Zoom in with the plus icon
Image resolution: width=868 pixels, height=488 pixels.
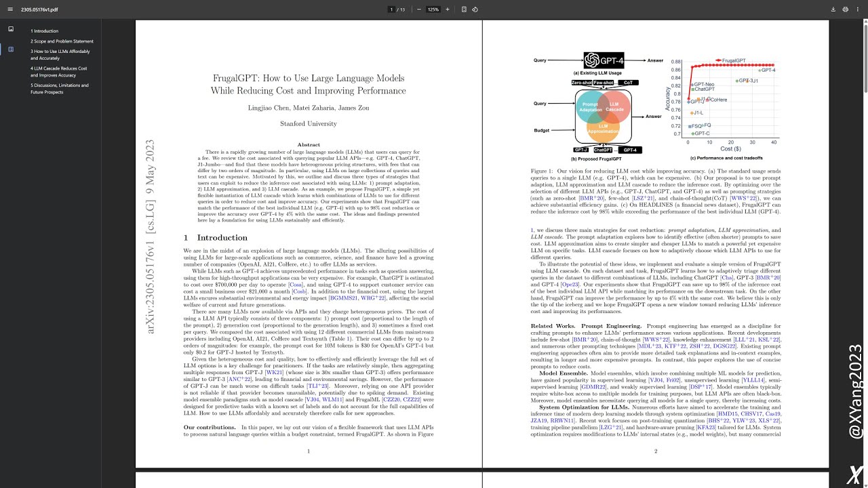448,9
